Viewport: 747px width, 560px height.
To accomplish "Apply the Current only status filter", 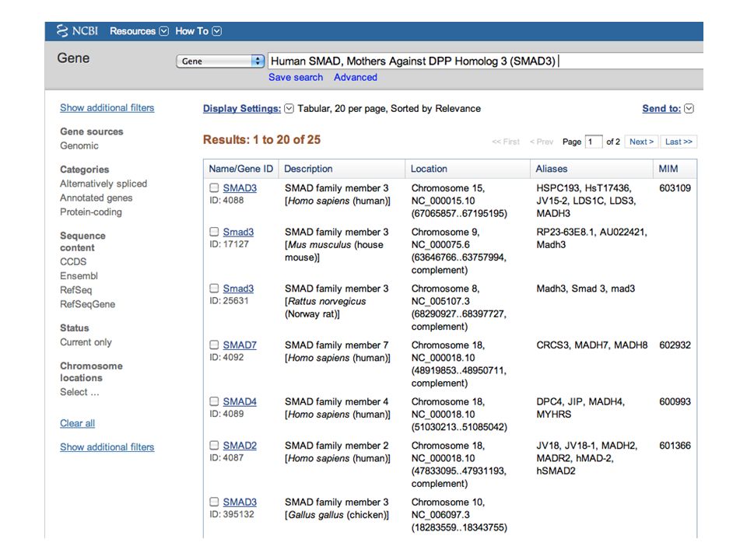I will (x=86, y=342).
